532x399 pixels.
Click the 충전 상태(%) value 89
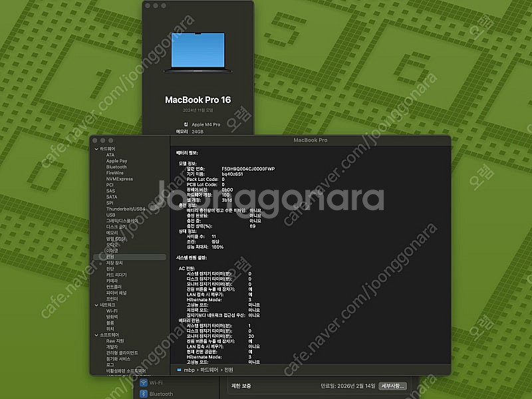pyautogui.click(x=253, y=226)
